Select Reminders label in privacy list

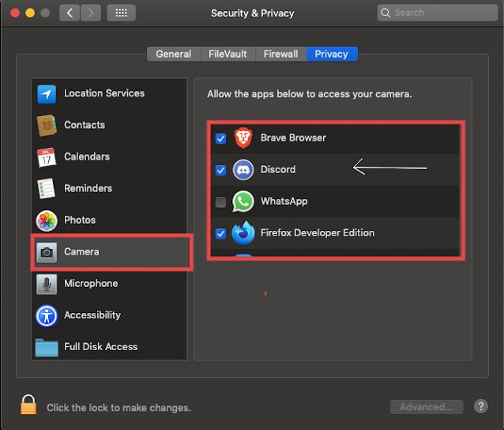(x=88, y=188)
